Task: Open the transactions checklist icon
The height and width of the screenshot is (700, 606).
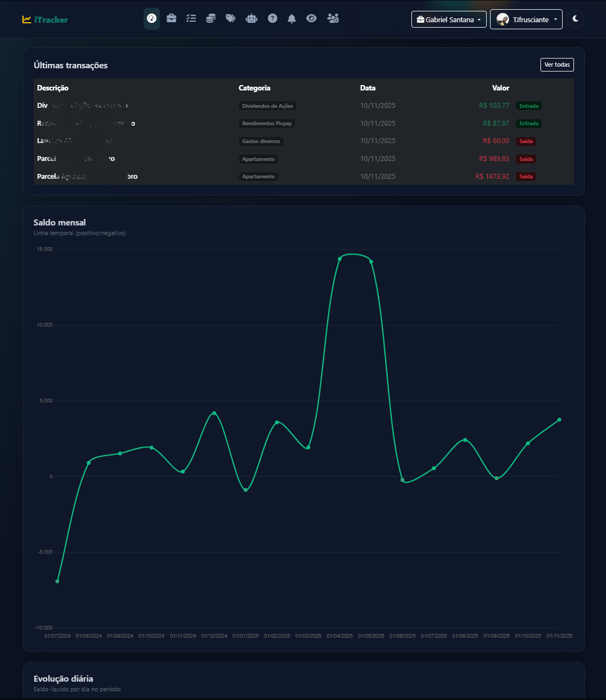Action: click(x=191, y=19)
